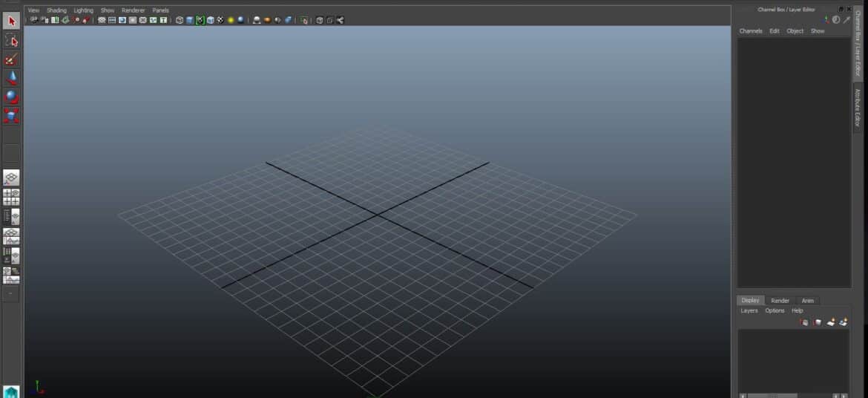
Task: Open the Lighting menu
Action: pyautogui.click(x=84, y=10)
